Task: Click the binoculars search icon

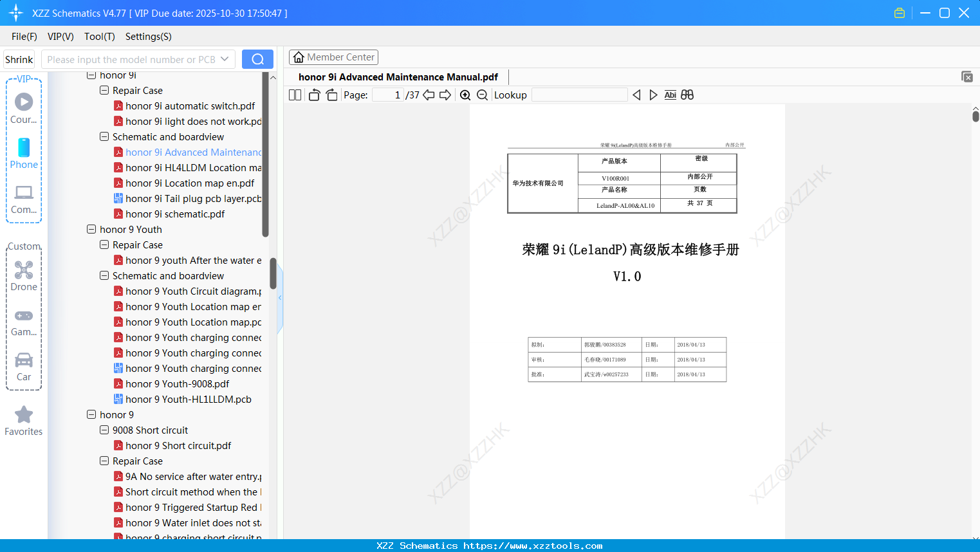Action: click(x=687, y=95)
